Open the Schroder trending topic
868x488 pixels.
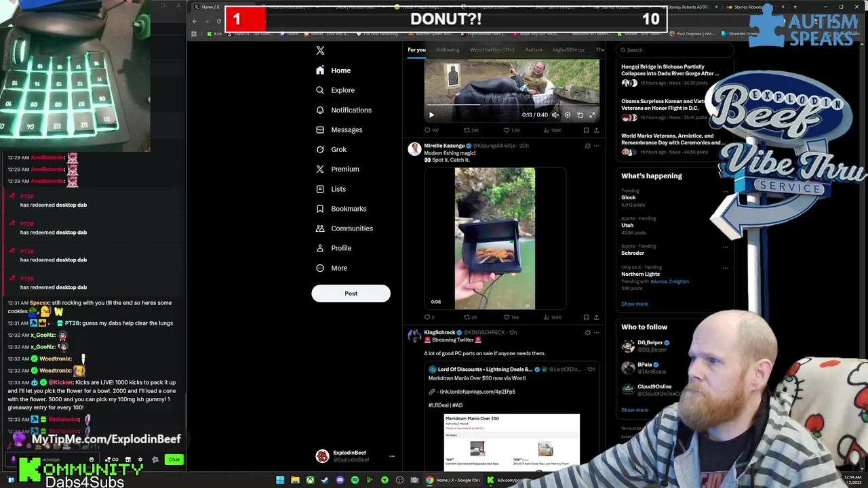(633, 253)
